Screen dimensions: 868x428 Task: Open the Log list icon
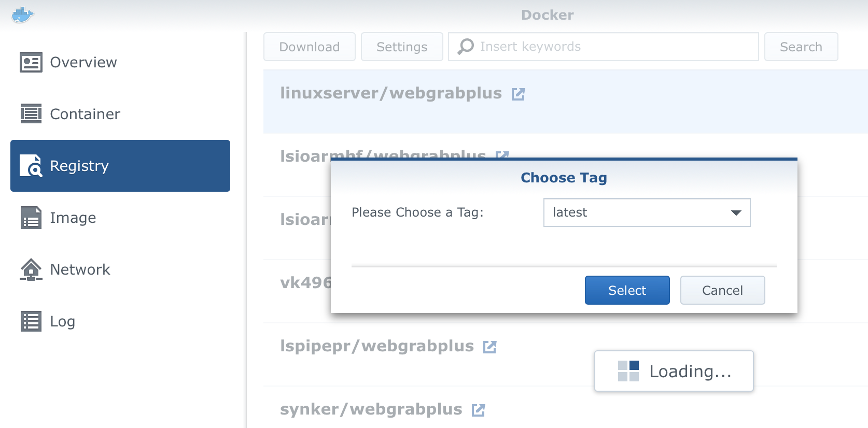[x=31, y=321]
